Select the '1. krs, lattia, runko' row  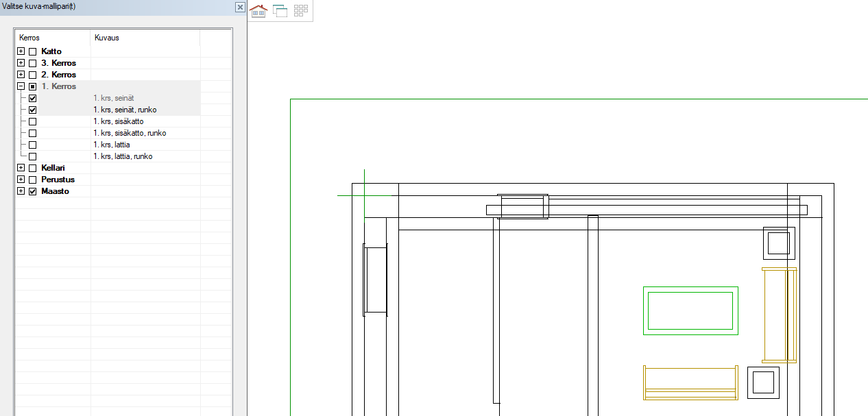coord(123,156)
